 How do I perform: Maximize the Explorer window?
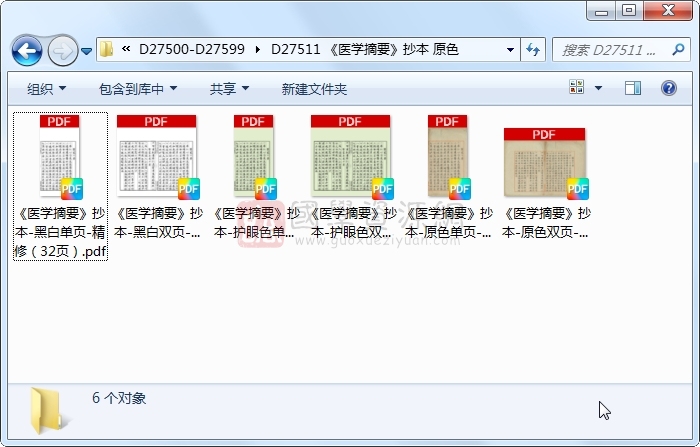[629, 11]
